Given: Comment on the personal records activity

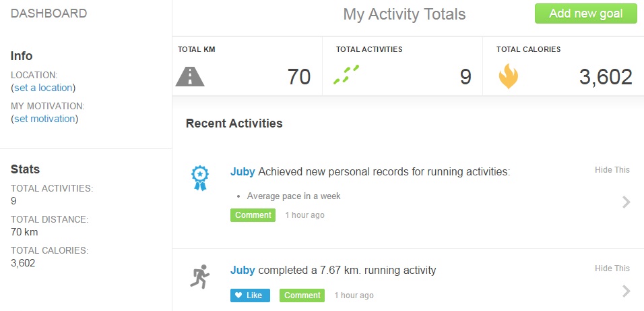Looking at the screenshot, I should coord(253,215).
